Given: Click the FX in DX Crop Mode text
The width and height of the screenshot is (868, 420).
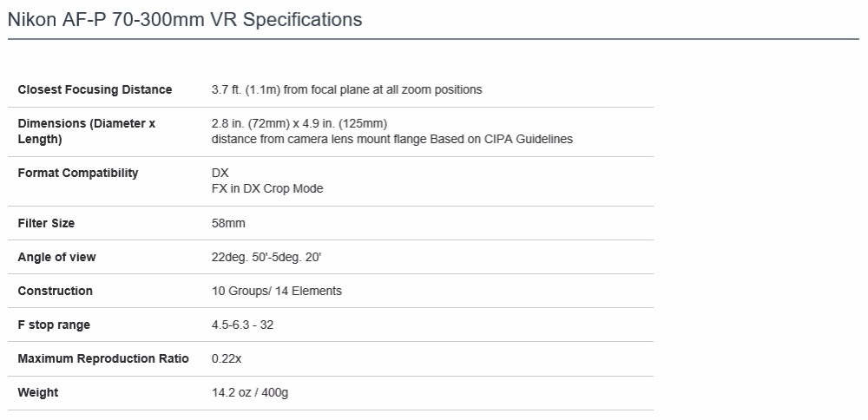Looking at the screenshot, I should [x=266, y=188].
